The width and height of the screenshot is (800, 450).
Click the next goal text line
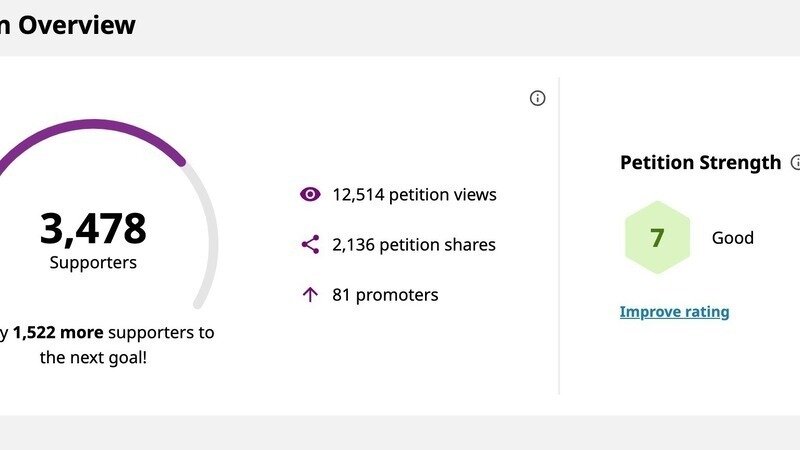click(x=93, y=357)
